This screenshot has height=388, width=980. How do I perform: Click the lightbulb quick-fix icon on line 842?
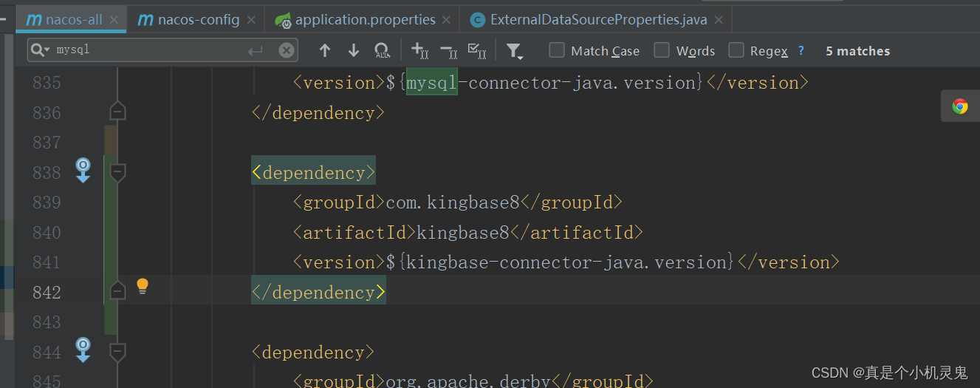[143, 286]
